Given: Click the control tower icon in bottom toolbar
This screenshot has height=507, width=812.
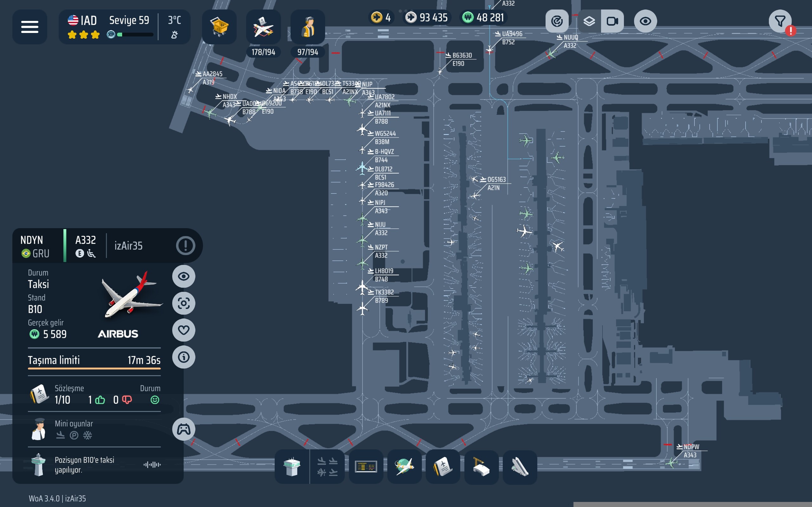Looking at the screenshot, I should [291, 467].
